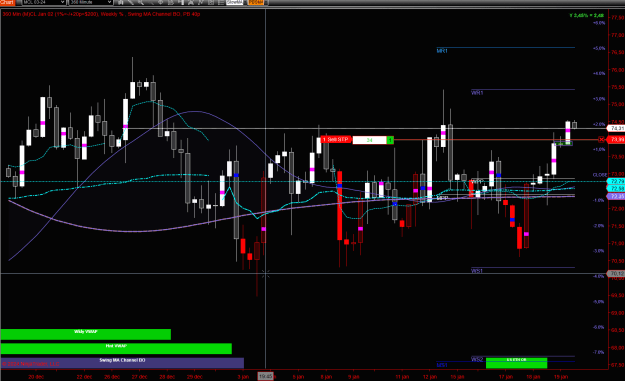Click the 68.00 price axis label

pyautogui.click(x=617, y=347)
